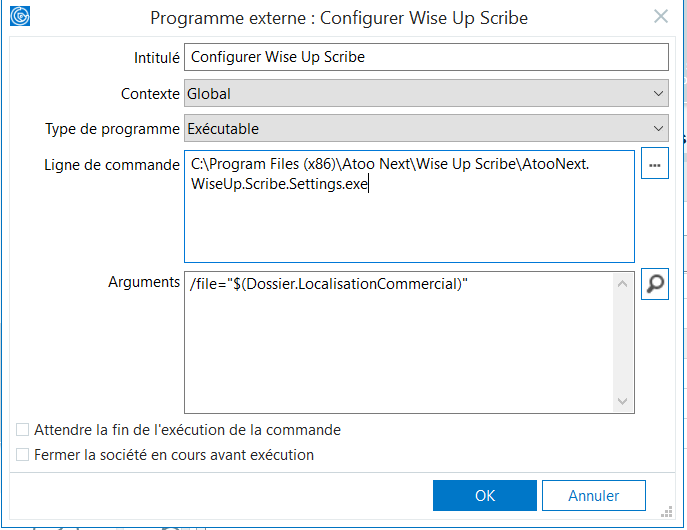The width and height of the screenshot is (687, 530).
Task: Click inside the Ligne de commande text area
Action: pos(409,206)
